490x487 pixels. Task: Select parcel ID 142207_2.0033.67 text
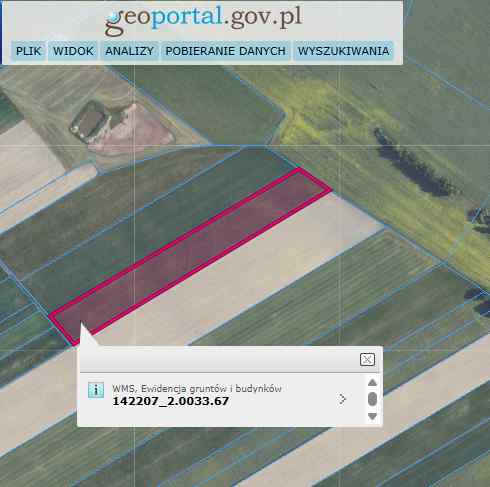coord(171,401)
